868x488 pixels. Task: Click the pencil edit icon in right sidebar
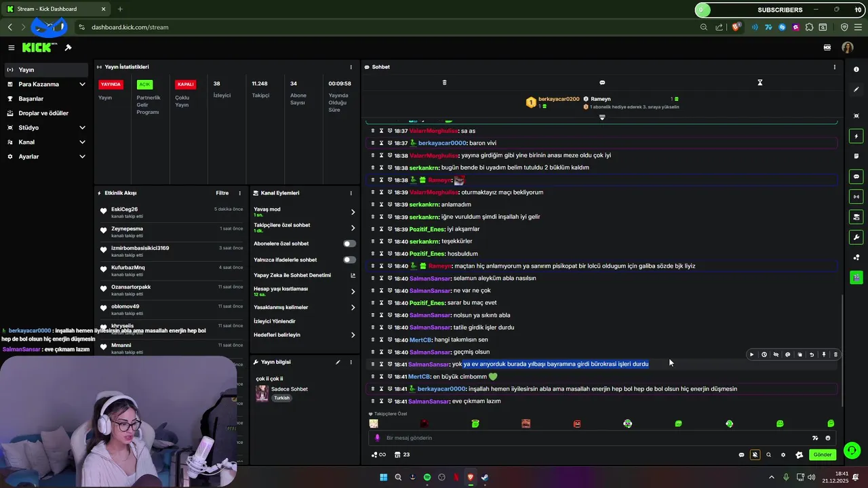coord(856,89)
